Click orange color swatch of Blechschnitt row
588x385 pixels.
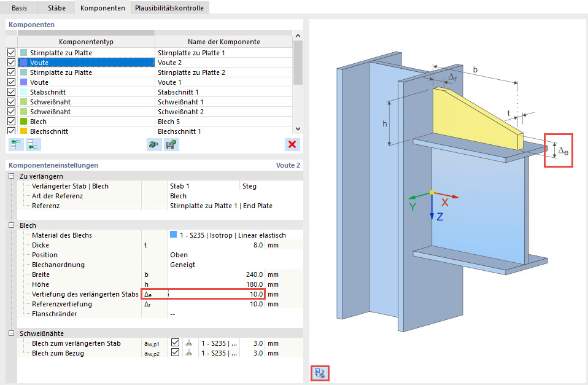pos(23,131)
